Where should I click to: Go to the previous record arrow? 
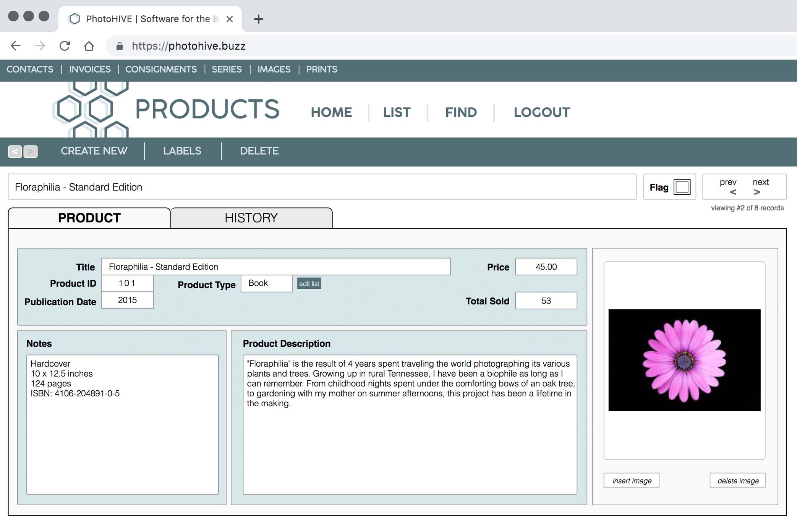pyautogui.click(x=732, y=192)
